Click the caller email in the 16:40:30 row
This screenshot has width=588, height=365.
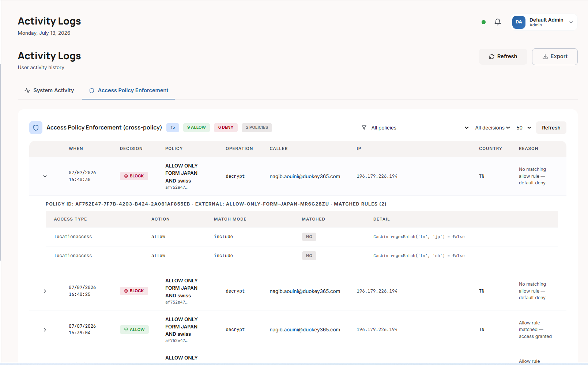pos(305,176)
